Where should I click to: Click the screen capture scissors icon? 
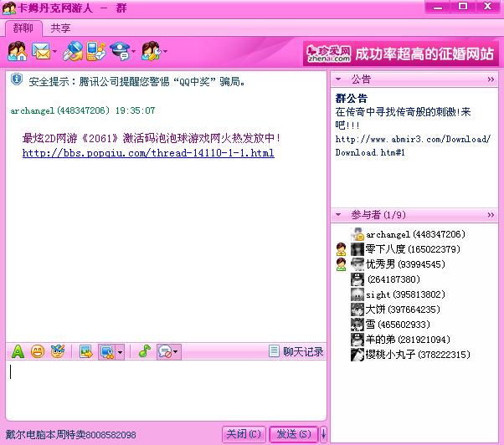click(106, 351)
